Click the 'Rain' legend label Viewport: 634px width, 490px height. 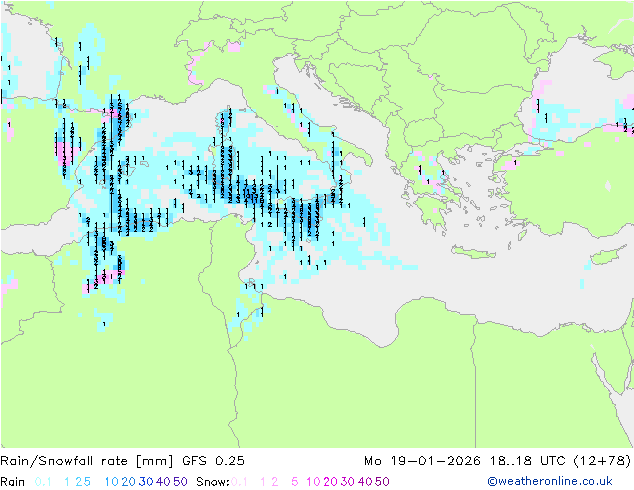[x=13, y=482]
